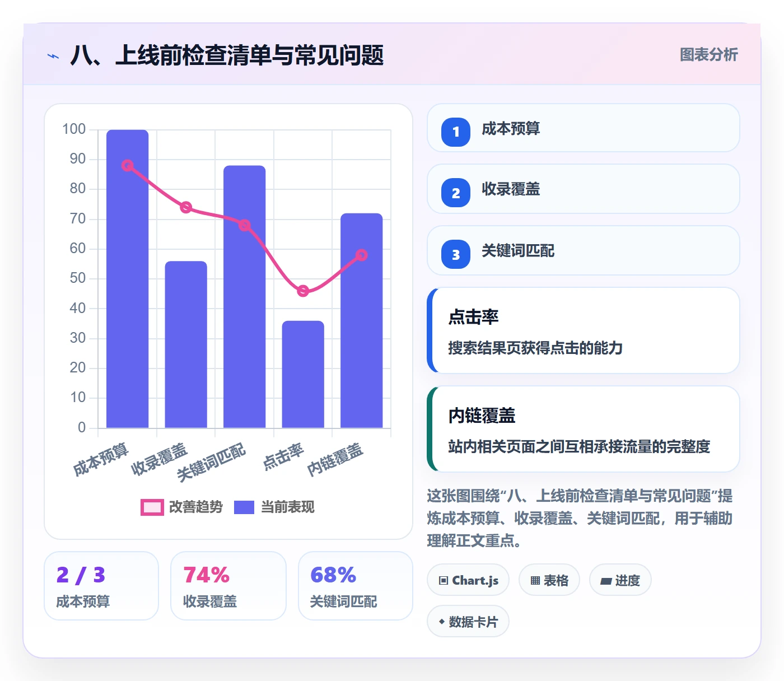Click the 74% 收录覆盖 stat card
The image size is (784, 681).
click(228, 586)
